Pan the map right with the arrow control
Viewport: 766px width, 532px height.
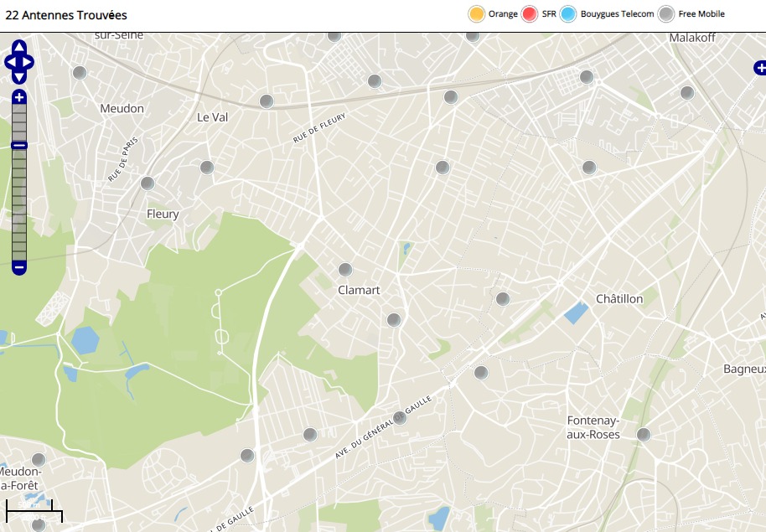tap(28, 62)
